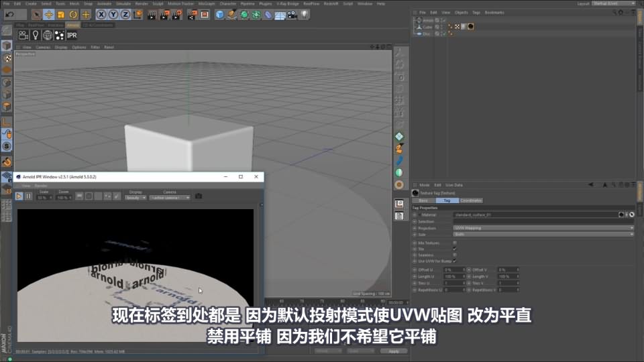Toggle Use UVW for Bump checkbox
The image size is (644, 362).
click(x=455, y=261)
